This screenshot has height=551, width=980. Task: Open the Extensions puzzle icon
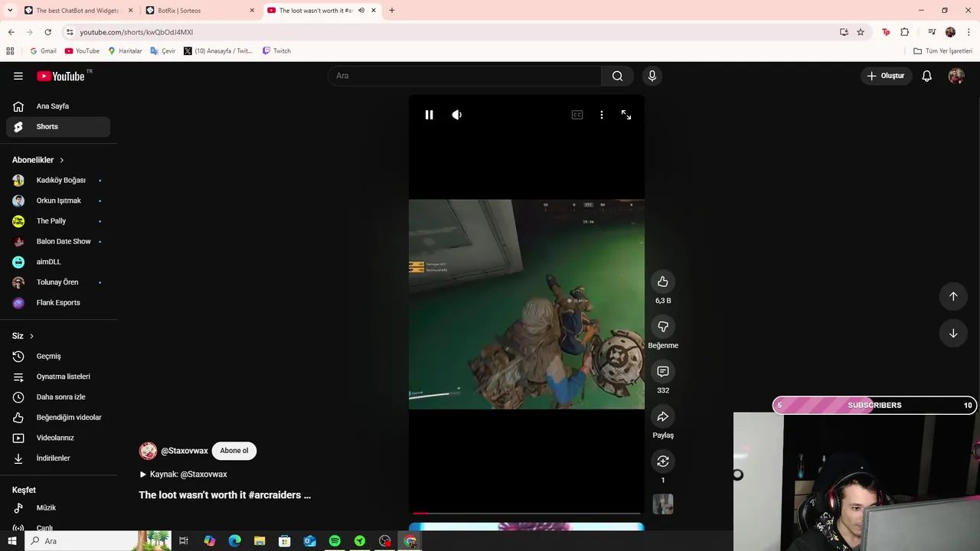pyautogui.click(x=905, y=32)
